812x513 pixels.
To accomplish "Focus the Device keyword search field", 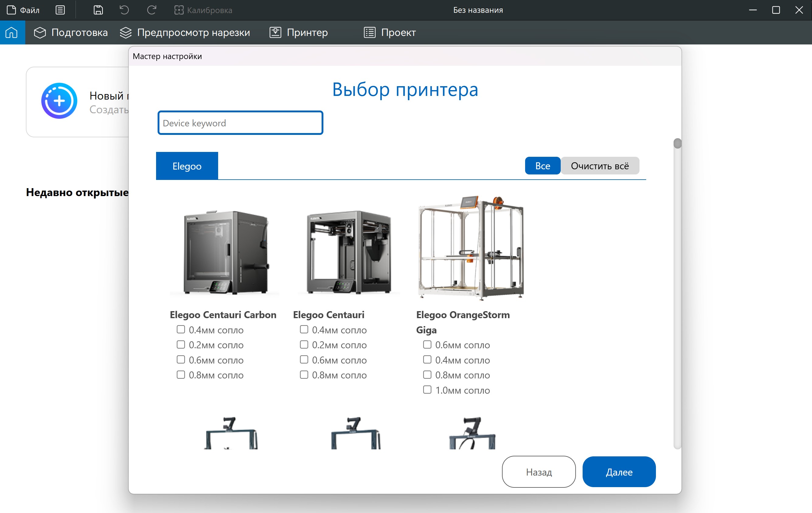I will tap(240, 123).
